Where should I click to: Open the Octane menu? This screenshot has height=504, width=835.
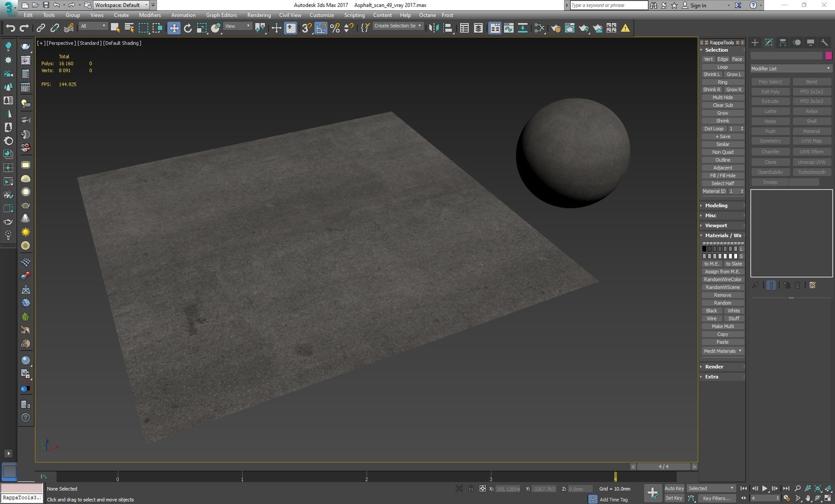point(427,15)
